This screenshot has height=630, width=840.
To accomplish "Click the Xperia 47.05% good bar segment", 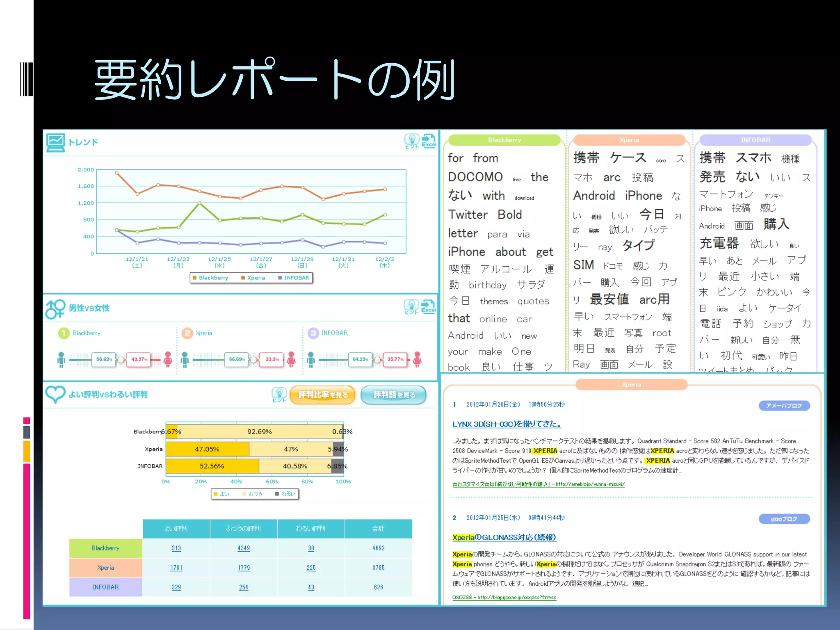I will [x=208, y=449].
